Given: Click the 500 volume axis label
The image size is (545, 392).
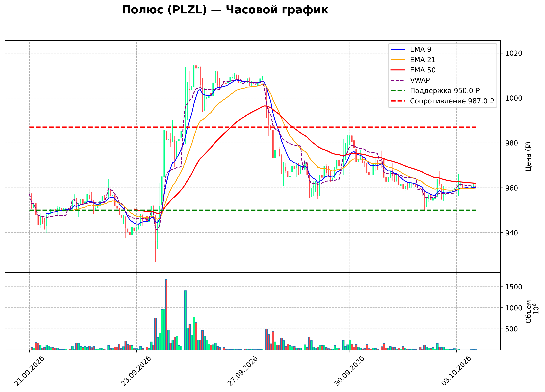Looking at the screenshot, I should 512,329.
